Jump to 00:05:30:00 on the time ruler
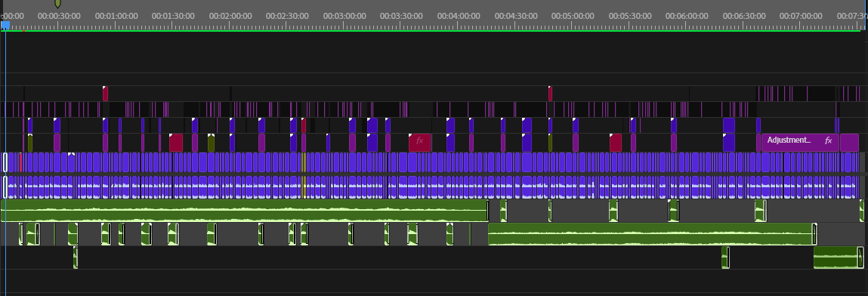 pos(630,16)
